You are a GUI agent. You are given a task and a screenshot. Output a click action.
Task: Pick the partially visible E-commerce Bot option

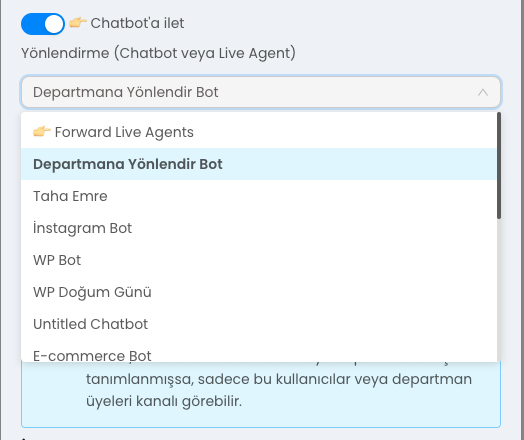pyautogui.click(x=259, y=351)
